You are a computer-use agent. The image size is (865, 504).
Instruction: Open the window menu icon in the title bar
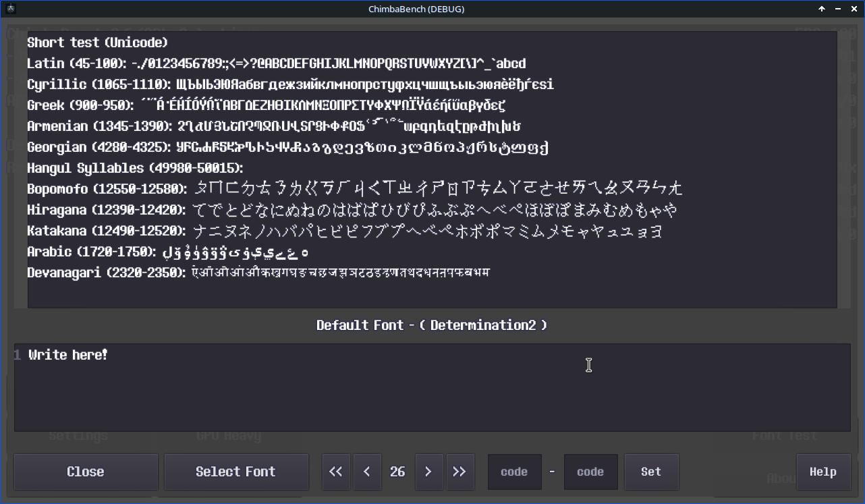coord(11,9)
